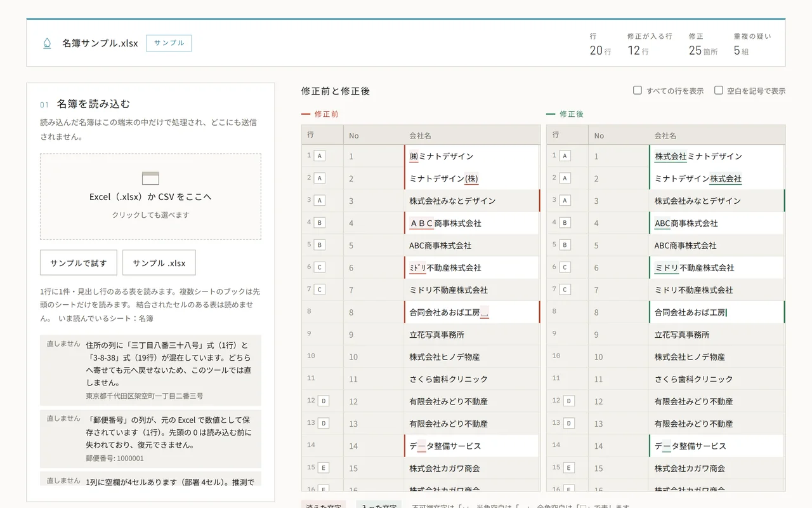This screenshot has width=812, height=508.
Task: Click the address example 東京都千代田区架空町一丁目二番三号
Action: tap(145, 396)
